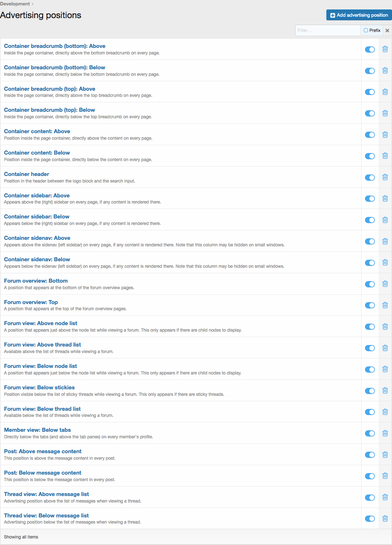Toggle Container content: Below switch

370,156
